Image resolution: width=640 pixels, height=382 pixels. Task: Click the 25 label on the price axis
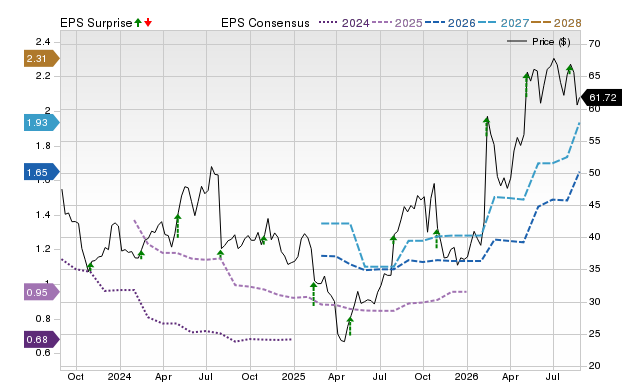[x=594, y=334]
